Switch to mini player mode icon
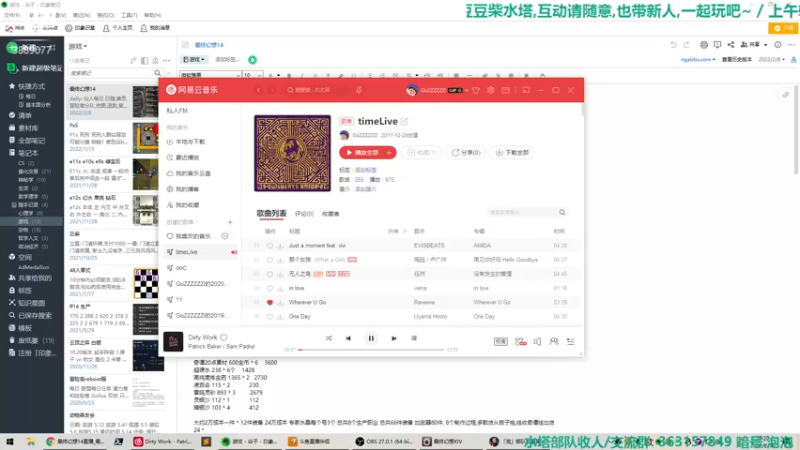Screen dimensions: 800x450 526,90
